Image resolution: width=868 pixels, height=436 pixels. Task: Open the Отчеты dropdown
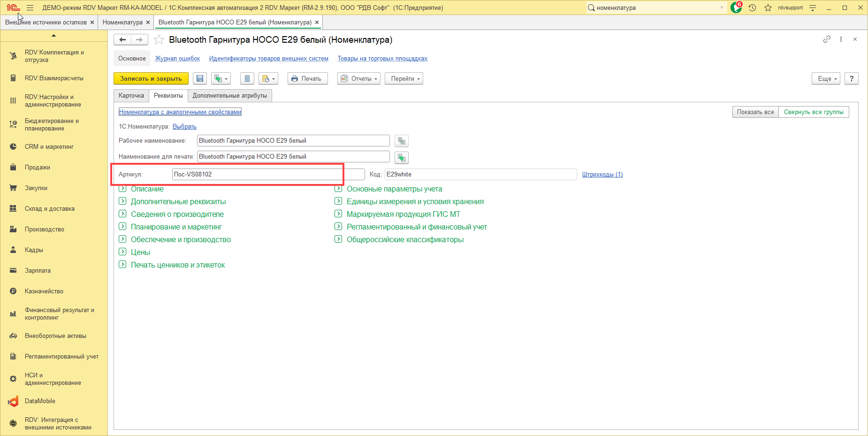click(359, 79)
